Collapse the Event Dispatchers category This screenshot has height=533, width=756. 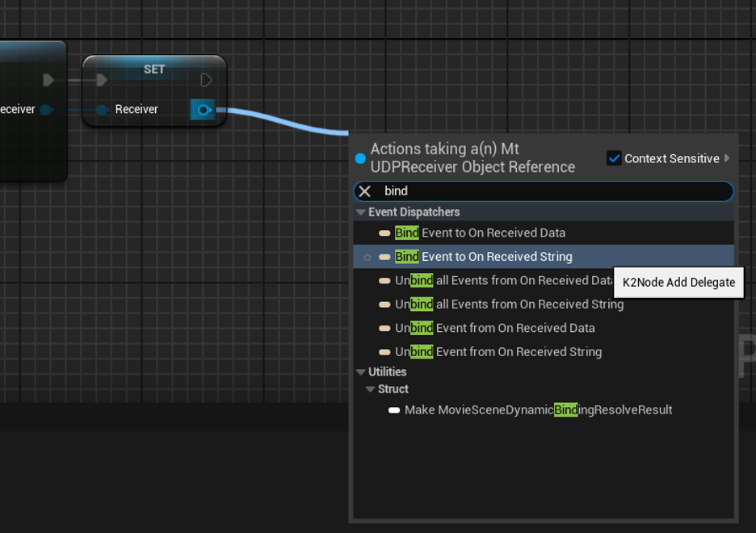click(360, 212)
